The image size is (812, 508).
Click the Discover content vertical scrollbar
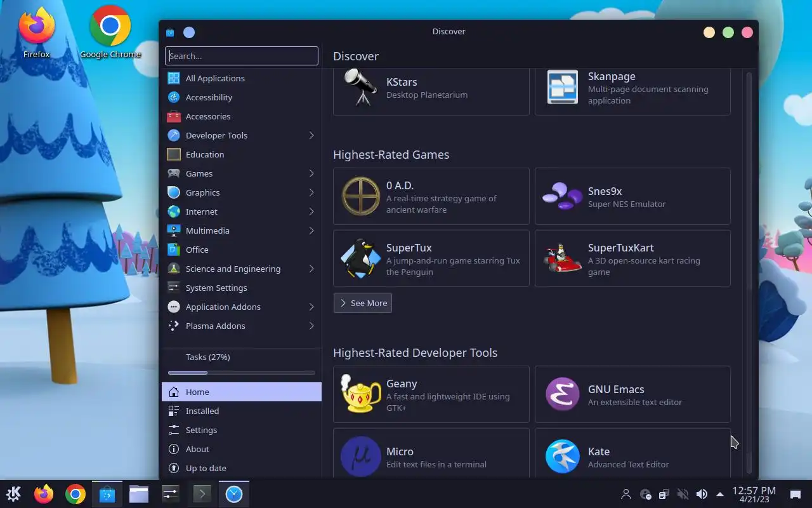(x=749, y=273)
